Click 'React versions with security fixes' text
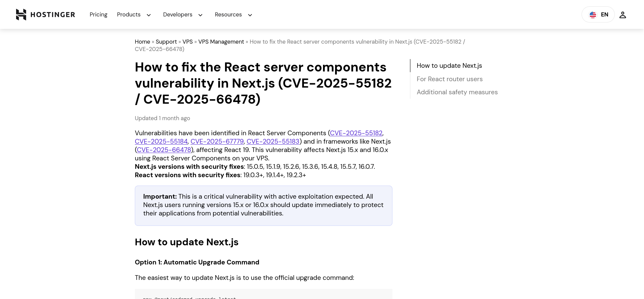644x299 pixels. point(187,175)
